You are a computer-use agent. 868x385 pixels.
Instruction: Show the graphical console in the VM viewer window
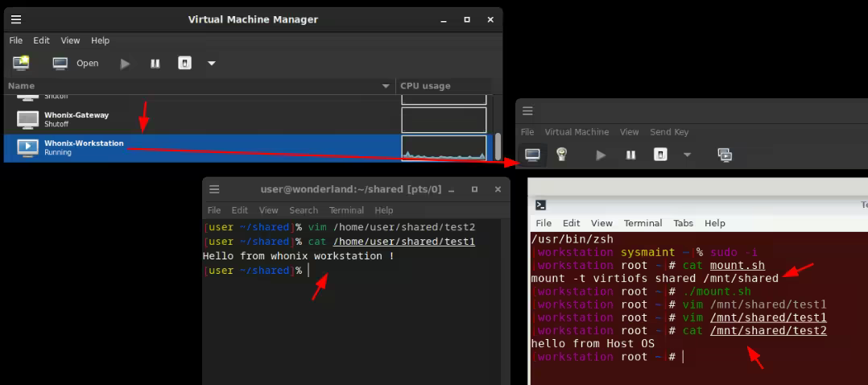point(532,155)
